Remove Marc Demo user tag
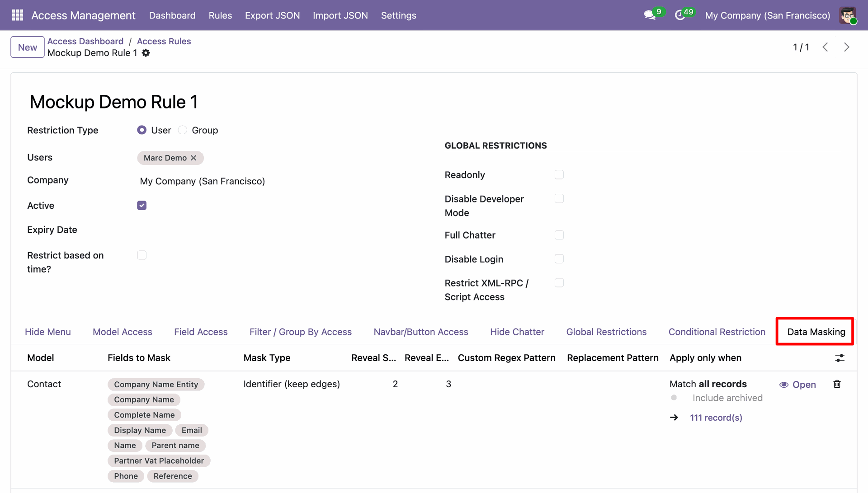 (x=193, y=158)
